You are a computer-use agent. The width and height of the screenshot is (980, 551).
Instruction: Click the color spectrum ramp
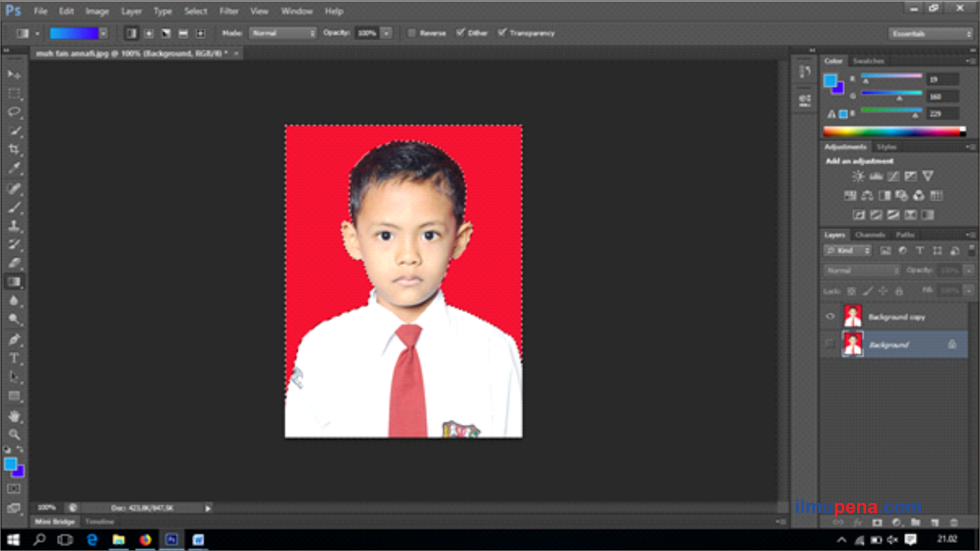coord(894,131)
